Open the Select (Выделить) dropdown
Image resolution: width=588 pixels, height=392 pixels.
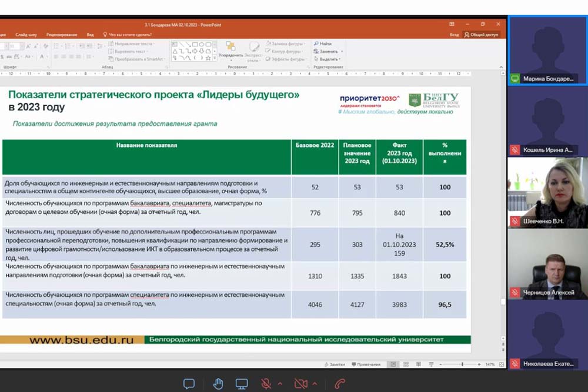328,59
